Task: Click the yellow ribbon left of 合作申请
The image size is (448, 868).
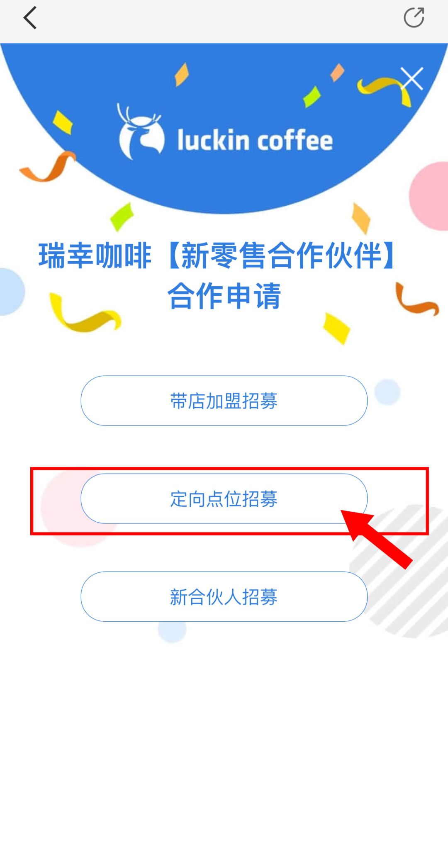Action: point(85,313)
